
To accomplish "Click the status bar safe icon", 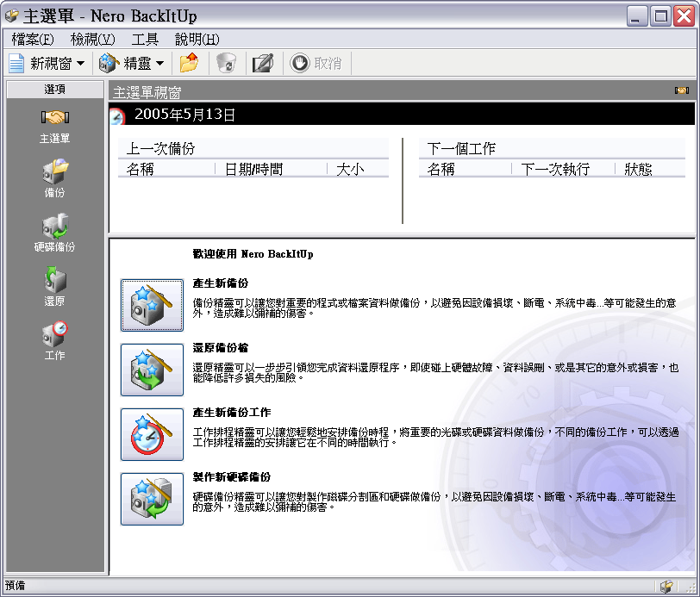I will 666,586.
